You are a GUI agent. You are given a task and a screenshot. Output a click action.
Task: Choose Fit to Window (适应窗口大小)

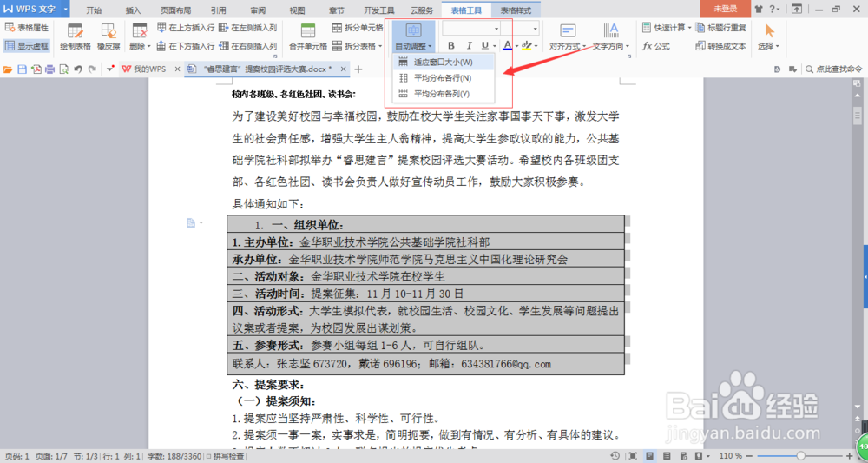pos(443,62)
